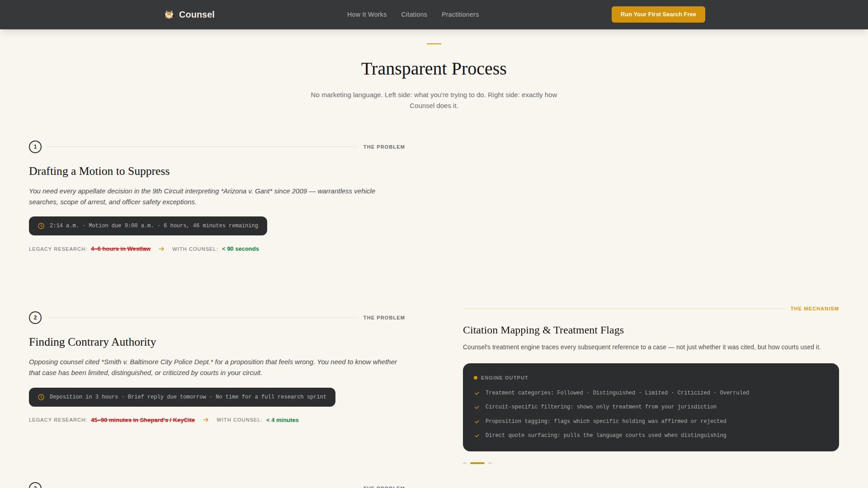Open the How It Works nav item
Screen dimensions: 868x488
coord(366,14)
